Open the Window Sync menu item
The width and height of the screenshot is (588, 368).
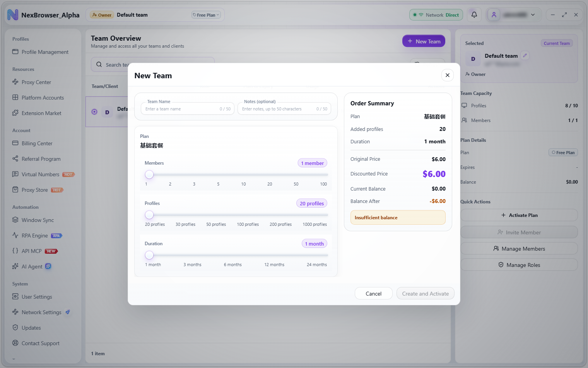pyautogui.click(x=38, y=220)
